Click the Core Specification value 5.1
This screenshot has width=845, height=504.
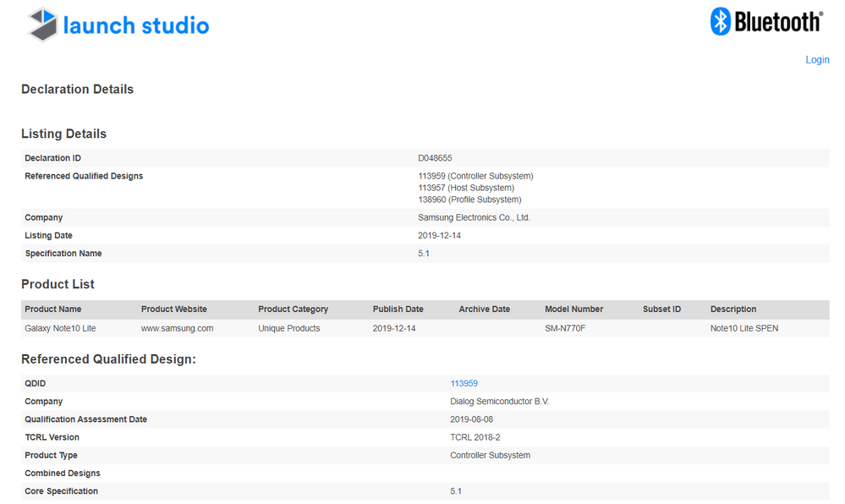pos(456,491)
